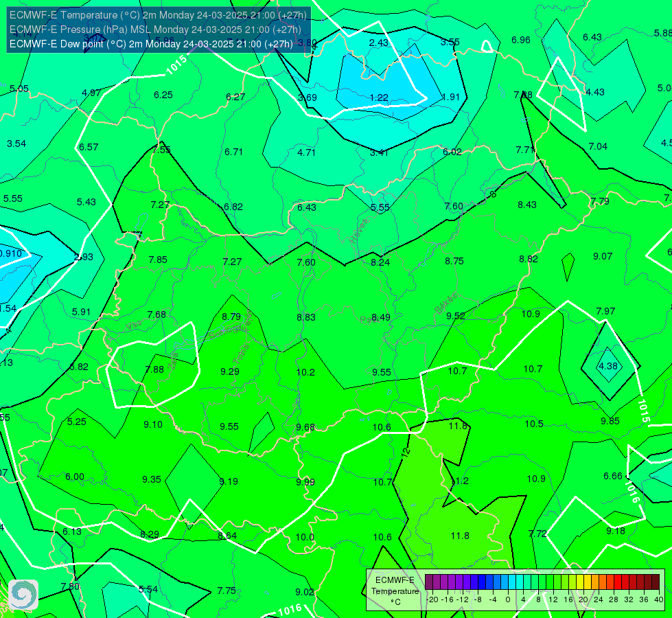
Task: Click the "Heves" county label
Action: tap(359, 231)
